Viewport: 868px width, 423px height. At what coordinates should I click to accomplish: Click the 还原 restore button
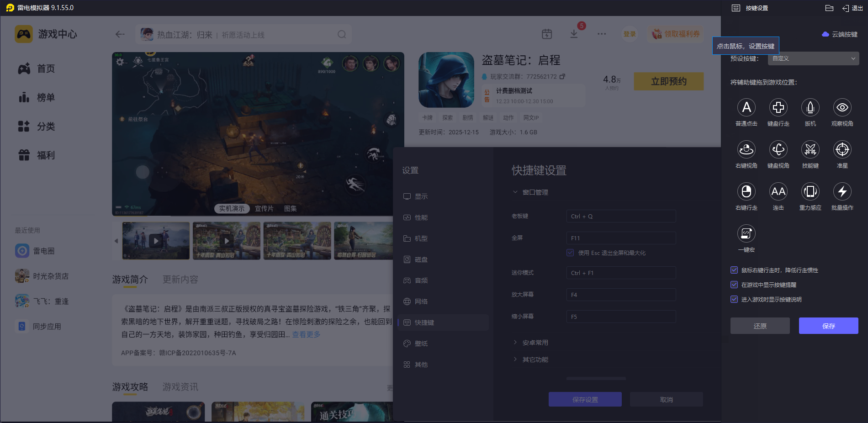pos(760,326)
